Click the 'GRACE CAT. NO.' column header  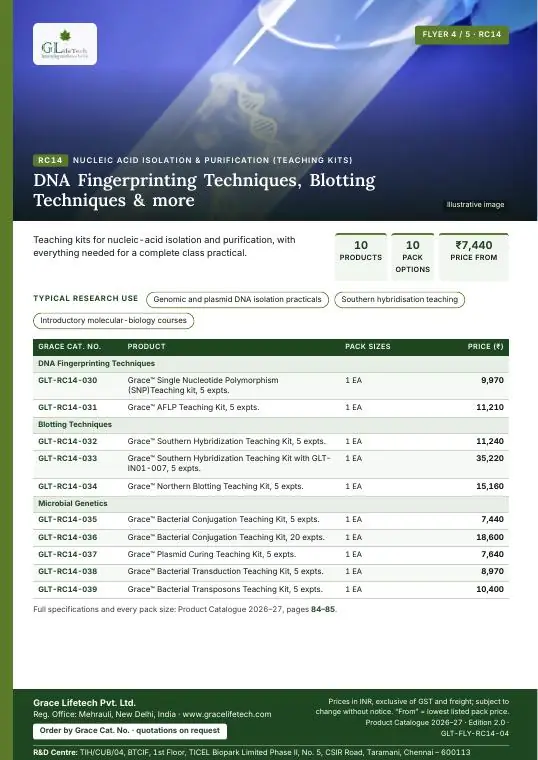[69, 347]
